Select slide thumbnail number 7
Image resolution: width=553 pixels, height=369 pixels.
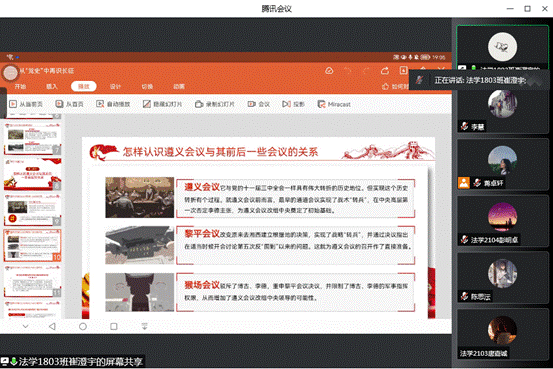coord(32,139)
